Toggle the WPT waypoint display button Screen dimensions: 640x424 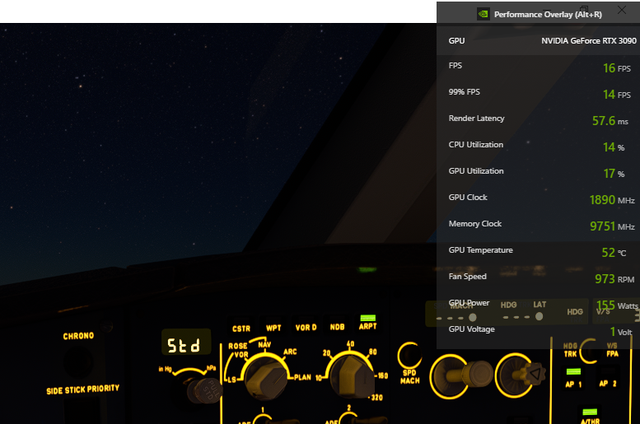point(273,326)
